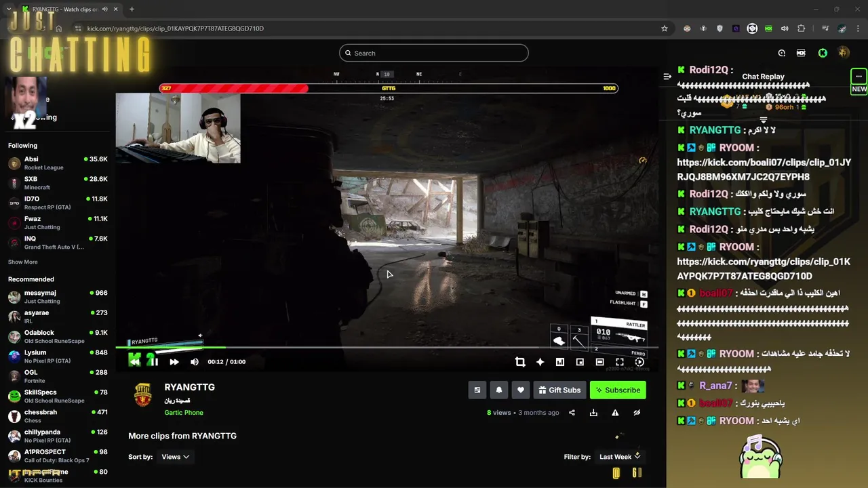This screenshot has width=868, height=488.
Task: Click the browser address bar URL
Action: (175, 28)
